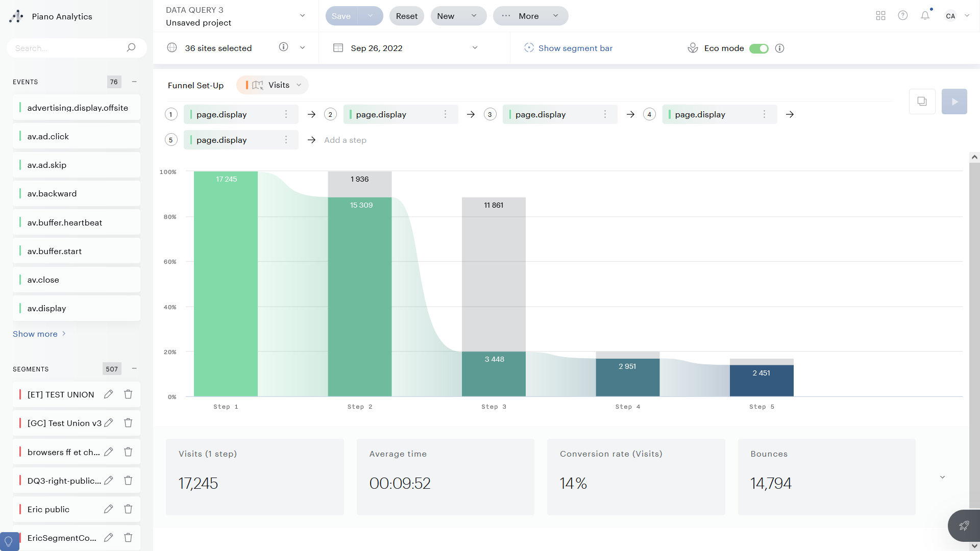Open the apps grid icon

880,16
